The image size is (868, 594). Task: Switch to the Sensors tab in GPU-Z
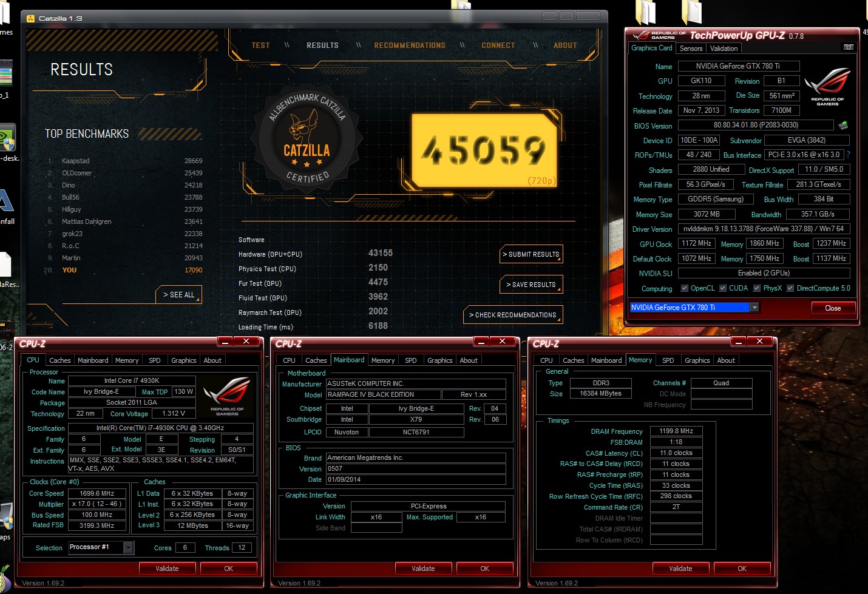point(691,49)
